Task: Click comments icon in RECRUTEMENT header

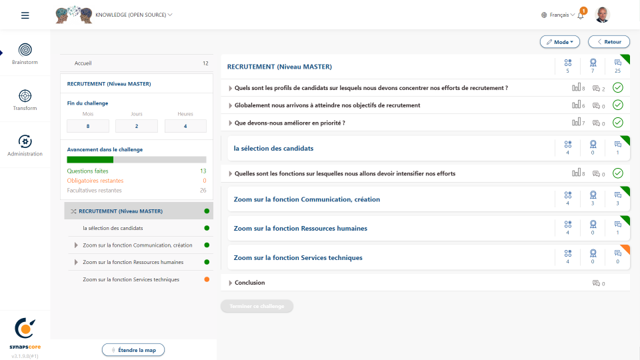Action: coord(618,62)
